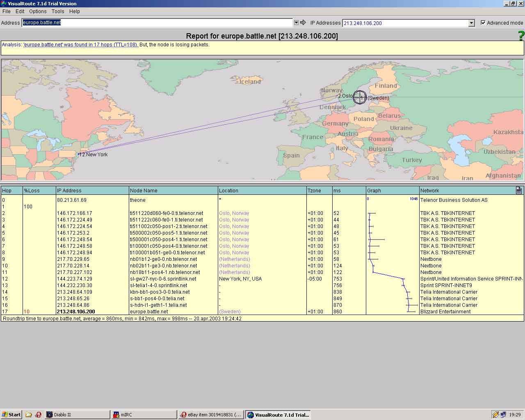This screenshot has width=525, height=420.
Task: Click node s-hdn-i1-geth1-1.telia.net
Action: (158, 305)
